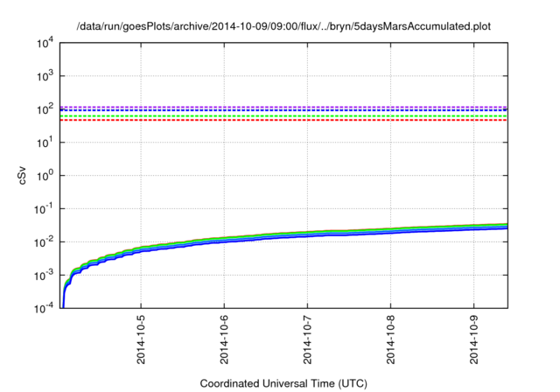This screenshot has width=560, height=392.
Task: Click the 10^4 y-axis tick label
Action: coord(45,43)
